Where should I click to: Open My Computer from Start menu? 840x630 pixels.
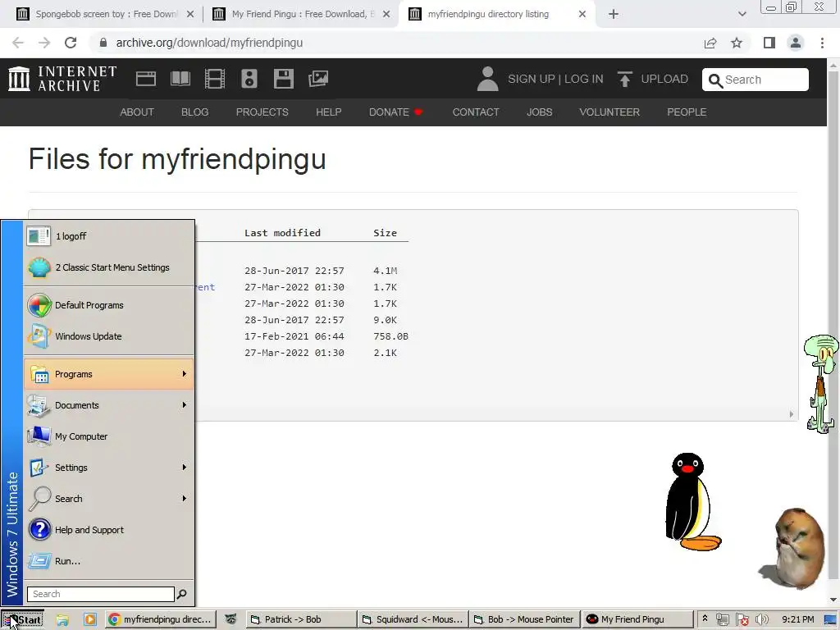tap(109, 436)
